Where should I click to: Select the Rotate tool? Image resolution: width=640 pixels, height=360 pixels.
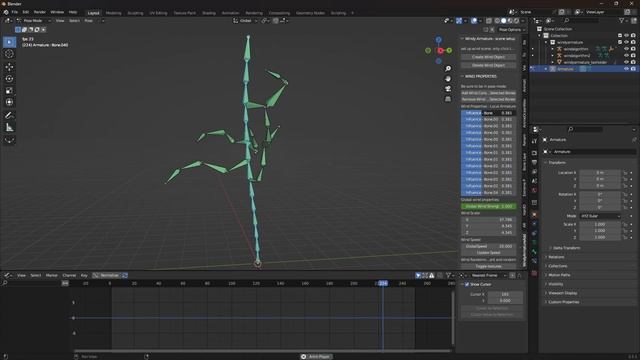pos(9,79)
